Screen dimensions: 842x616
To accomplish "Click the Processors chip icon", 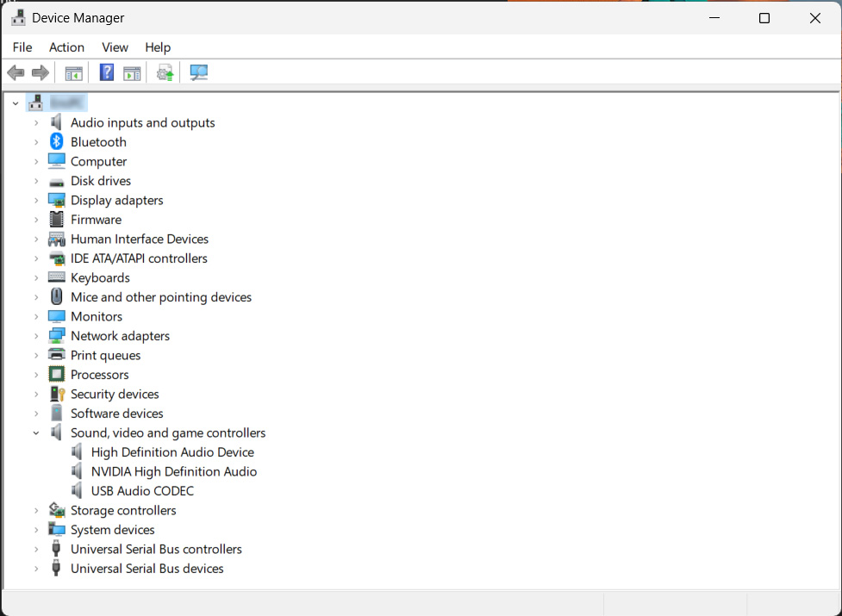I will coord(57,375).
